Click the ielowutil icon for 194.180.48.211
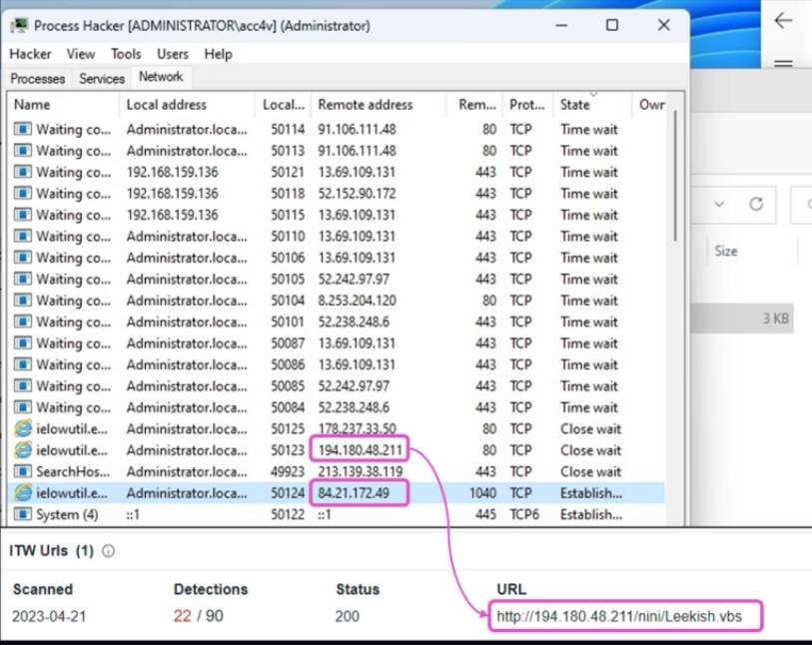 pyautogui.click(x=22, y=450)
